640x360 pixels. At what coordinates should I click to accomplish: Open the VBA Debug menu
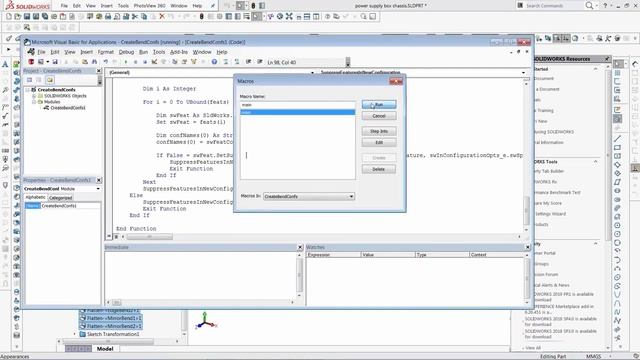[126, 52]
